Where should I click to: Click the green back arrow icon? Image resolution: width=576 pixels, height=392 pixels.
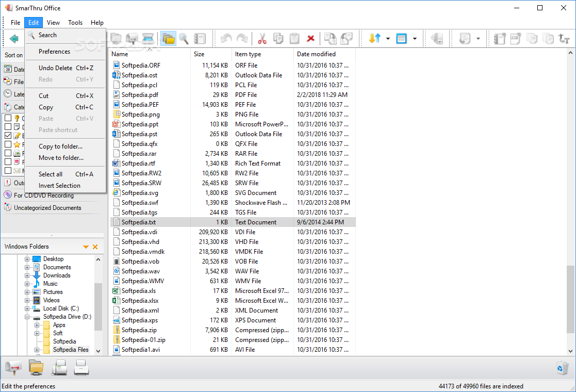pyautogui.click(x=14, y=39)
